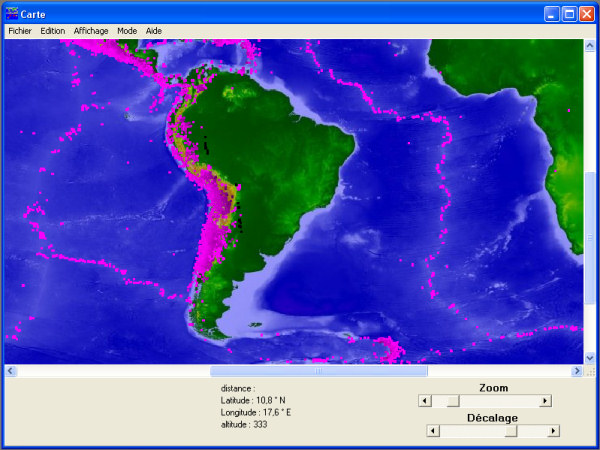
Task: Click the map's vertical scrollbar down arrow
Action: [589, 358]
